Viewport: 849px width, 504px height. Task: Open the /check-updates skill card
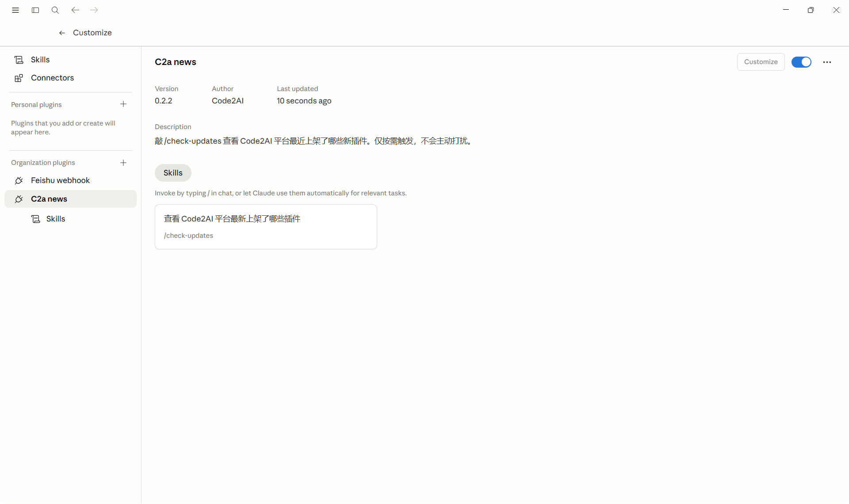pyautogui.click(x=266, y=227)
